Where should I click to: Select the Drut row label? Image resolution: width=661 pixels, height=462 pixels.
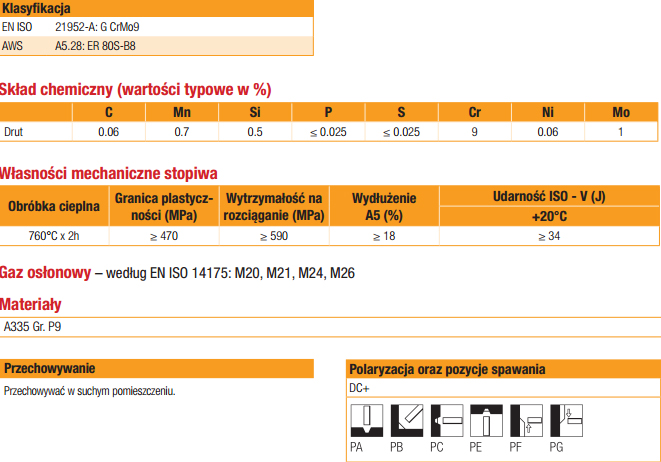[x=14, y=131]
